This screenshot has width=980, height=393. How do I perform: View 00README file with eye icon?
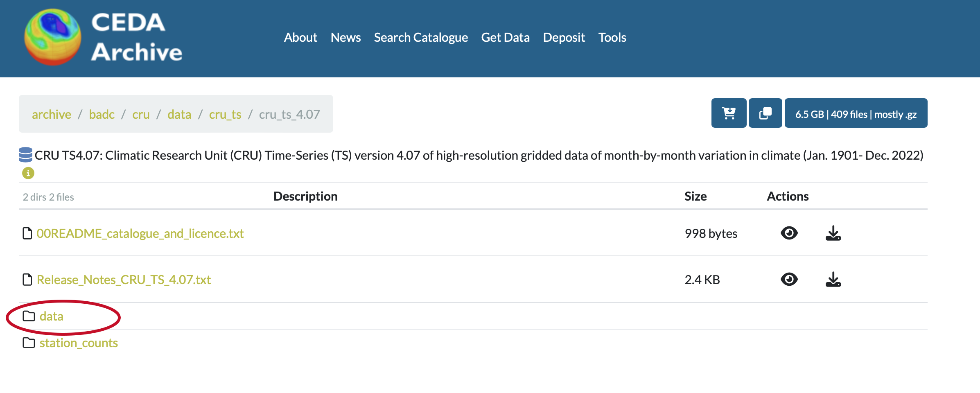pos(789,233)
